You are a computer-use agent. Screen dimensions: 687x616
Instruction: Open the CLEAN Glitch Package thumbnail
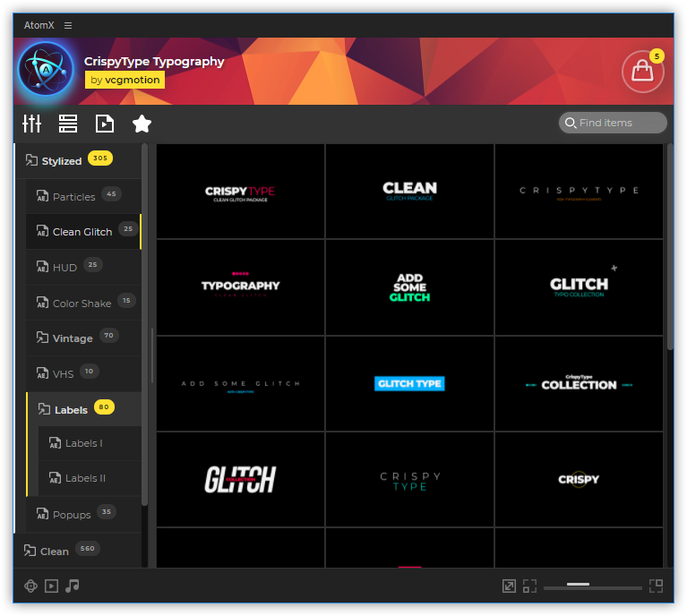(x=409, y=192)
